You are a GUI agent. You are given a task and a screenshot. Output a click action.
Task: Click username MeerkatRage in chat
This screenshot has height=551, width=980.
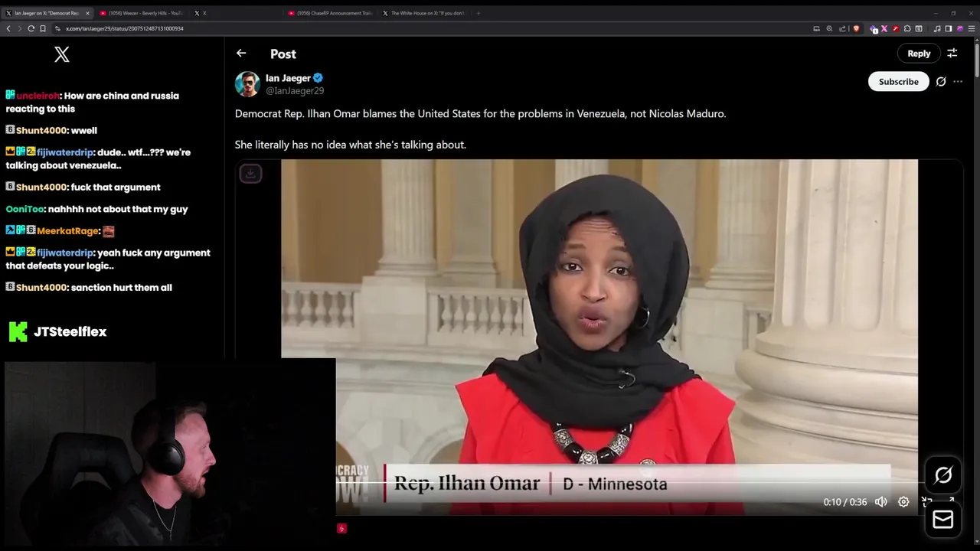[68, 231]
